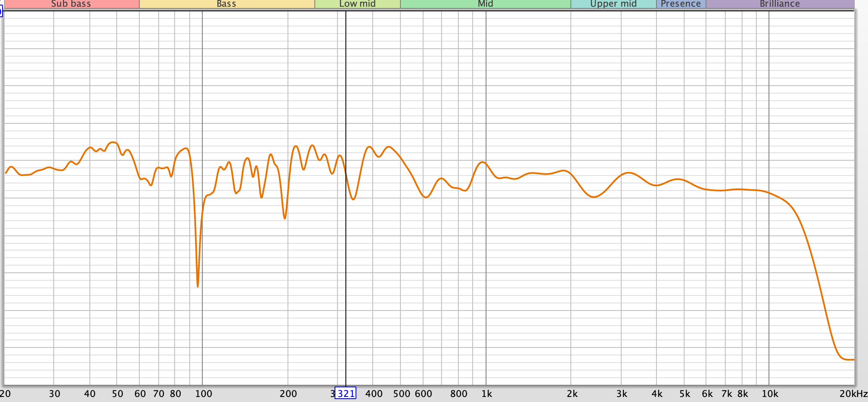Click the 20 Hz label at axis start
Image resolution: width=868 pixels, height=402 pixels.
5,394
